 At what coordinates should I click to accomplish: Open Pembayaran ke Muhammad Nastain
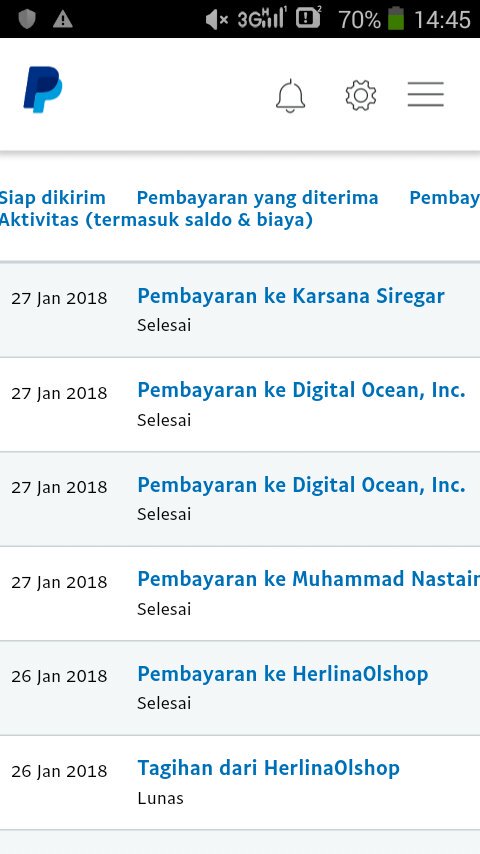308,579
